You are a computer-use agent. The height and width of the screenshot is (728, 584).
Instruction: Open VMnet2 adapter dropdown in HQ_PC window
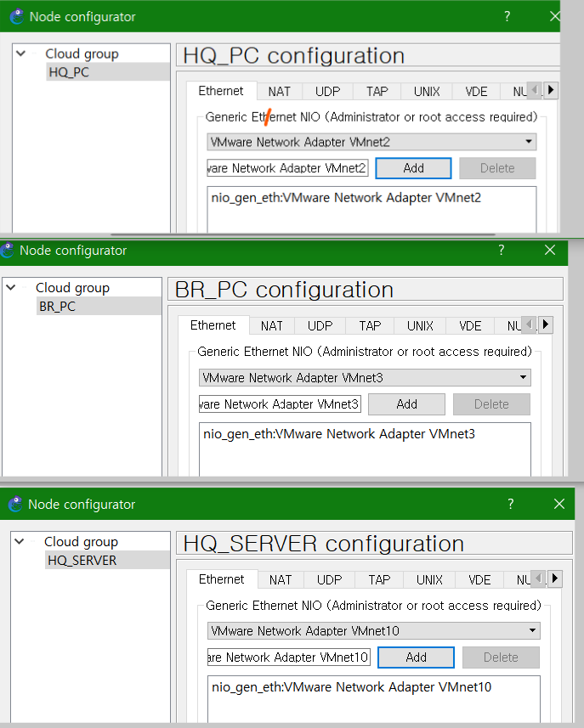[x=528, y=142]
